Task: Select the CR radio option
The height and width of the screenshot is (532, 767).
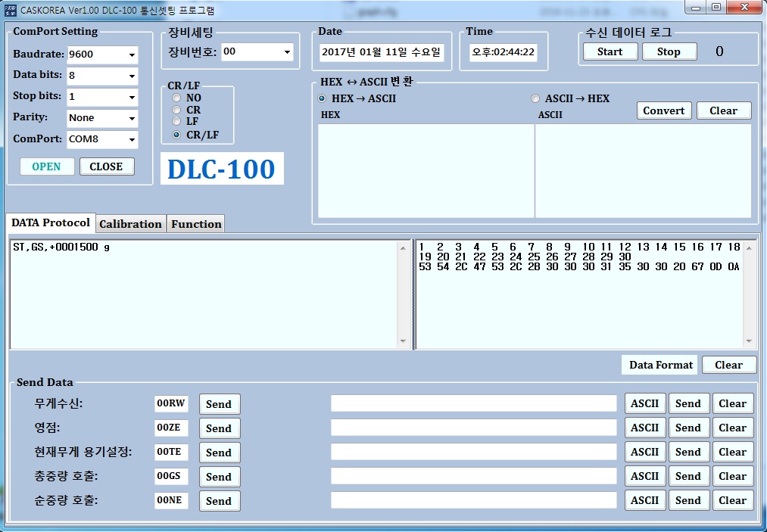Action: pos(176,110)
